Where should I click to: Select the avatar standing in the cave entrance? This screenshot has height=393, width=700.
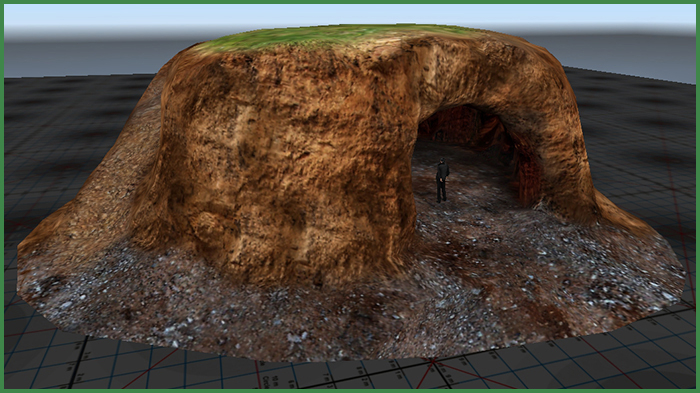(x=442, y=180)
